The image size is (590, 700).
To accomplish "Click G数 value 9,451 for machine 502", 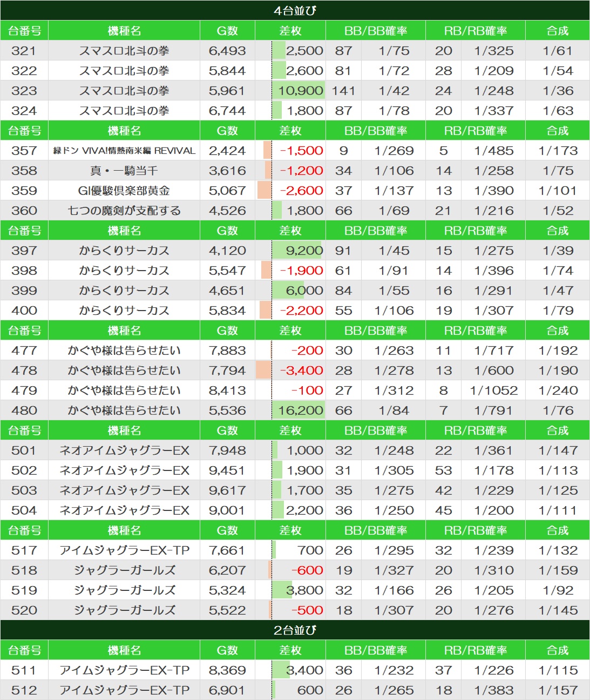I will point(227,470).
